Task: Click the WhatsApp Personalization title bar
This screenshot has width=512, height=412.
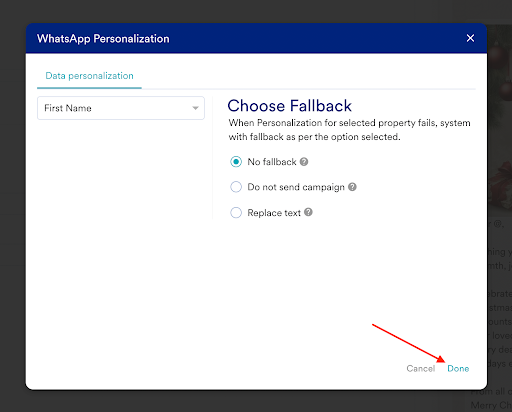Action: 256,38
